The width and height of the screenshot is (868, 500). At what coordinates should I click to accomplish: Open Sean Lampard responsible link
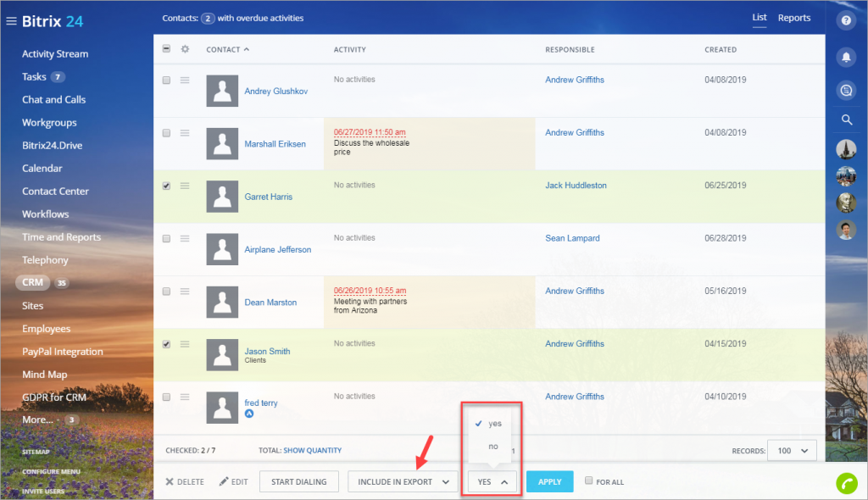click(572, 238)
